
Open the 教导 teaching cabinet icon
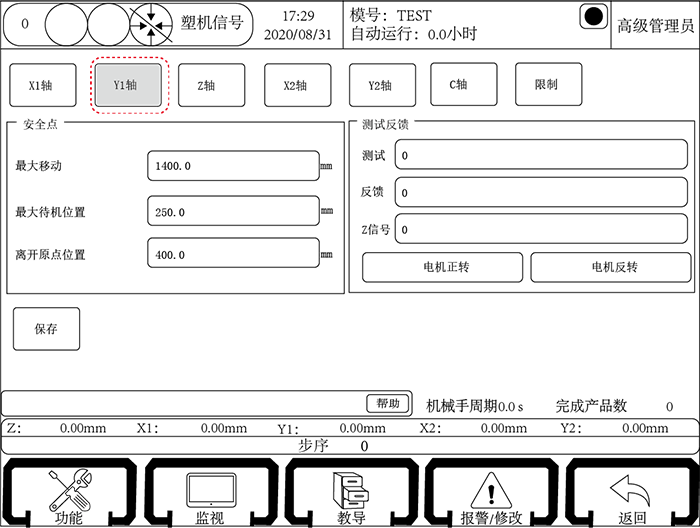click(x=350, y=490)
